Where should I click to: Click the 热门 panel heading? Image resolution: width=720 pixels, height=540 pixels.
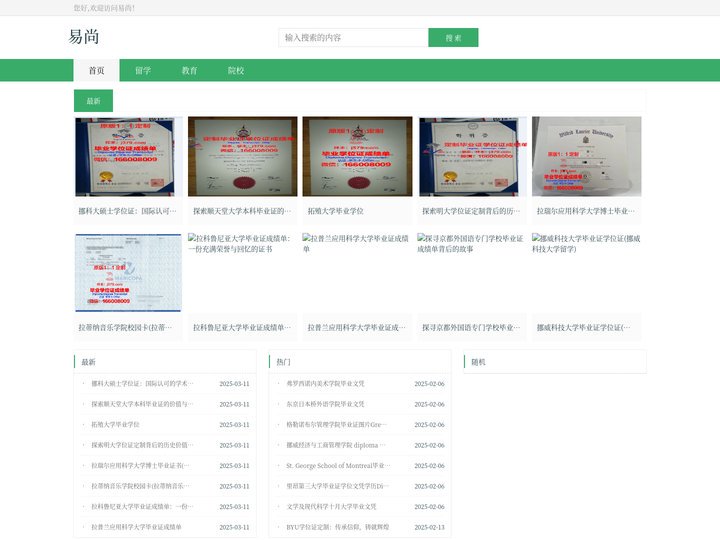(283, 362)
